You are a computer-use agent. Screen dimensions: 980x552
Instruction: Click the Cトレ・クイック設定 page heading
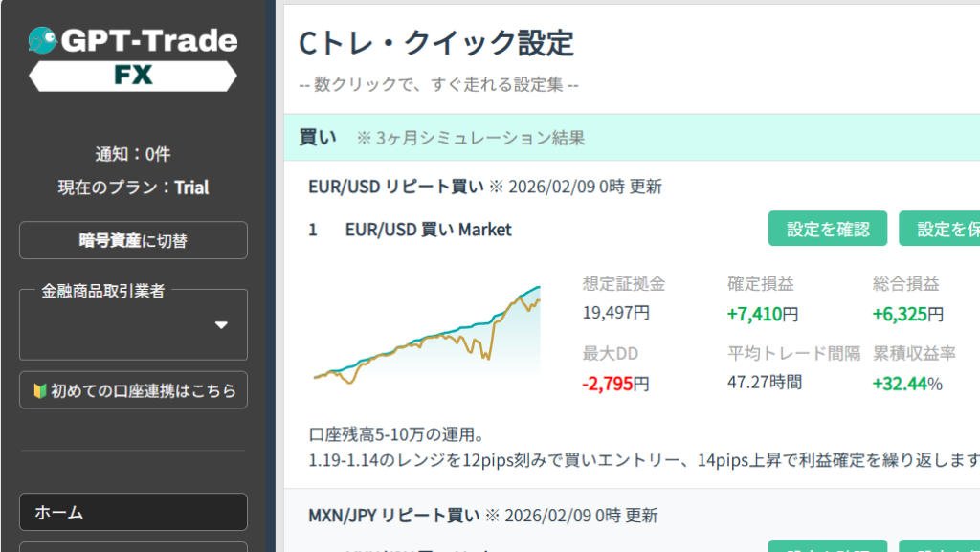click(x=436, y=43)
